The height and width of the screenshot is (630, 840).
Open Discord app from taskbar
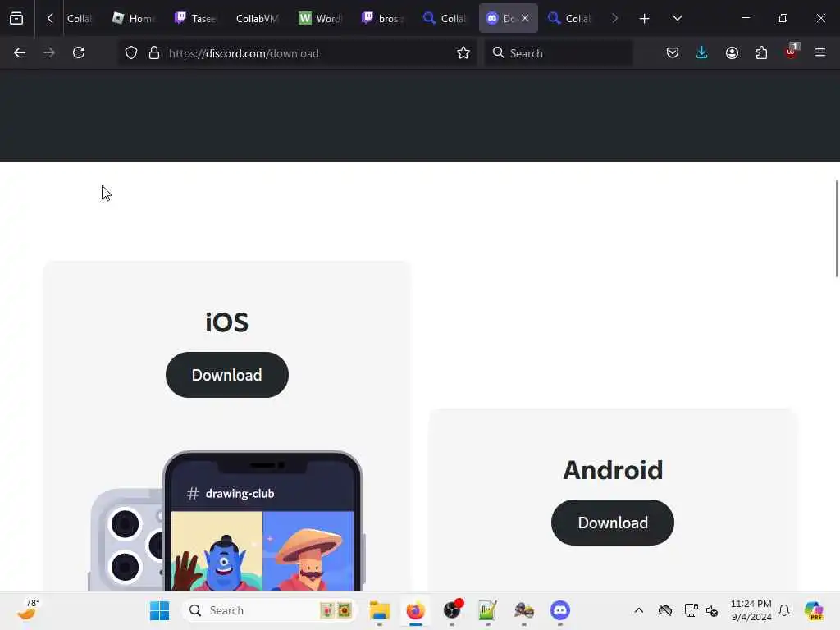coord(559,610)
